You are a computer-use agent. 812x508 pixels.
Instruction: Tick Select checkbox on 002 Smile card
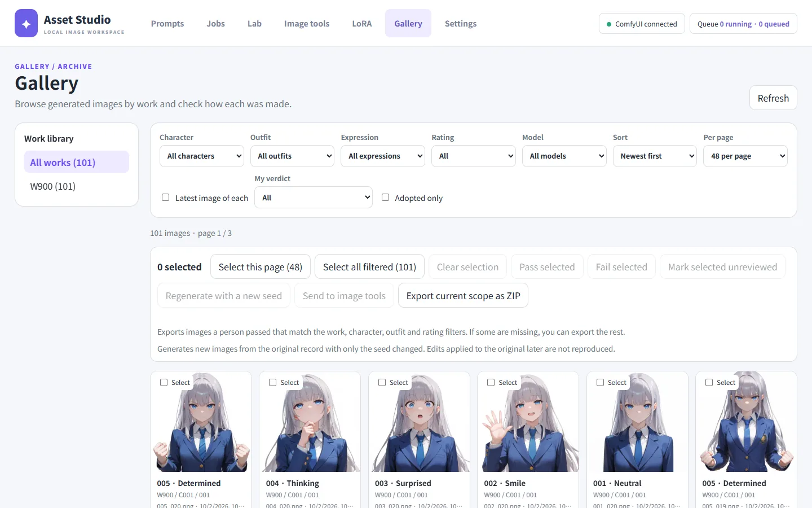point(491,382)
